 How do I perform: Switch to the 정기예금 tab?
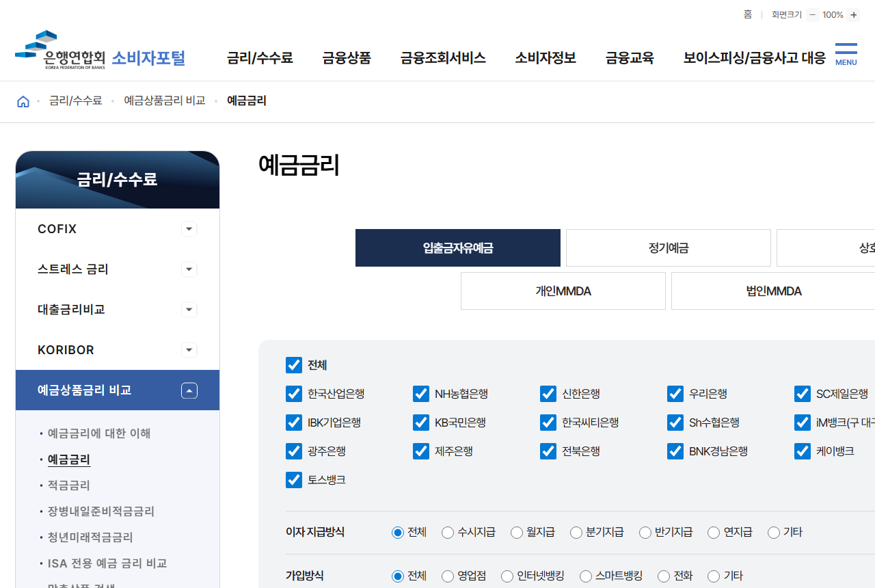669,248
